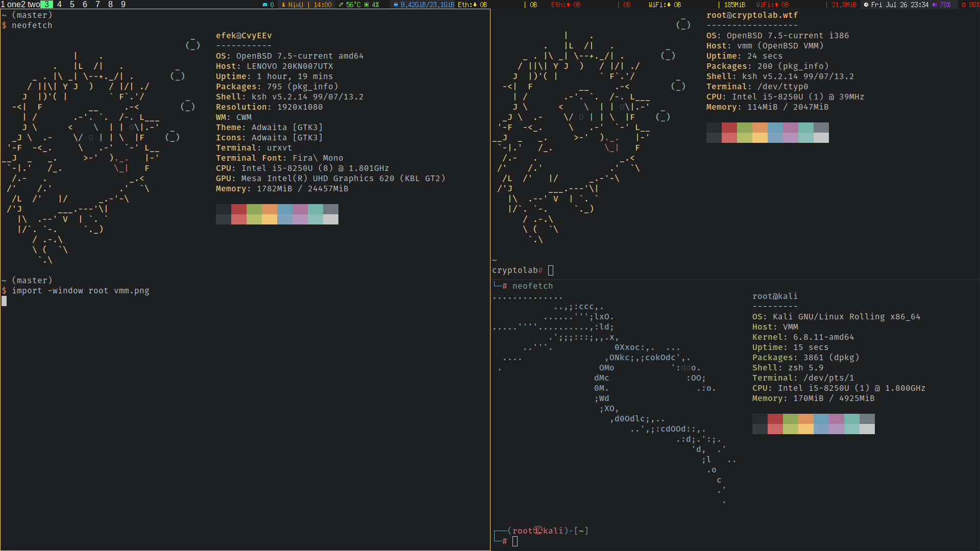Click the mail envelope icon in status bar
The image size is (980, 551).
(x=265, y=5)
